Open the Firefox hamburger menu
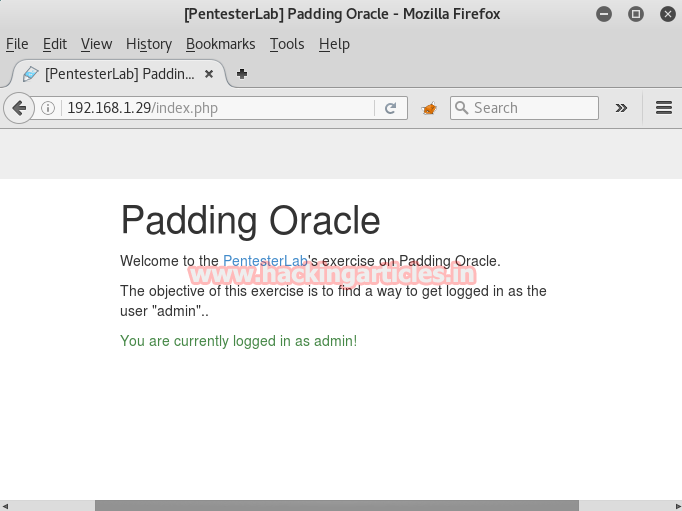The image size is (682, 511). pos(664,108)
